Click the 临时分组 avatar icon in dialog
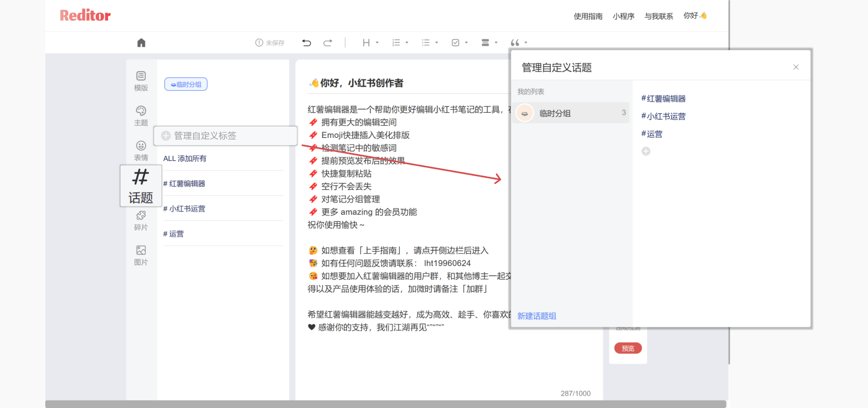Viewport: 868px width, 408px height. [x=525, y=113]
